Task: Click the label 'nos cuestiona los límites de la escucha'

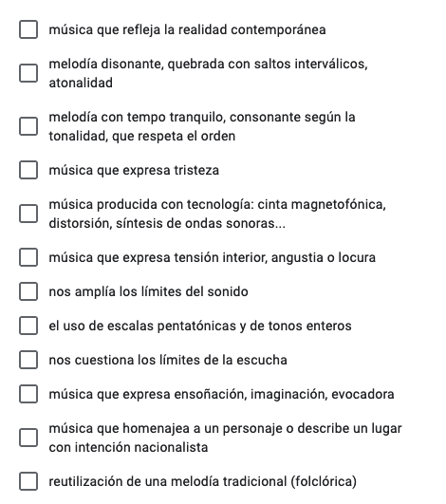Action: 168,360
